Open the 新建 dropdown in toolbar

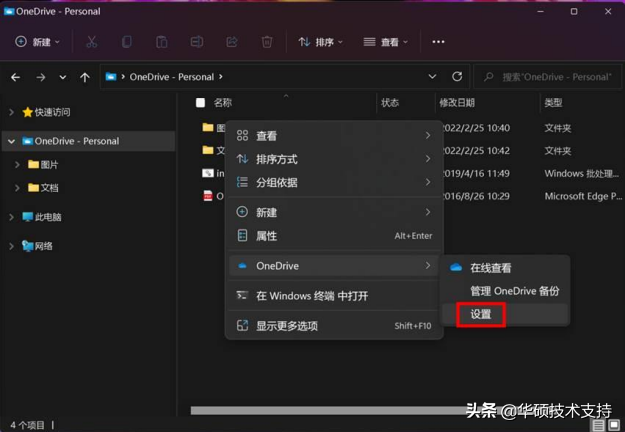[37, 41]
